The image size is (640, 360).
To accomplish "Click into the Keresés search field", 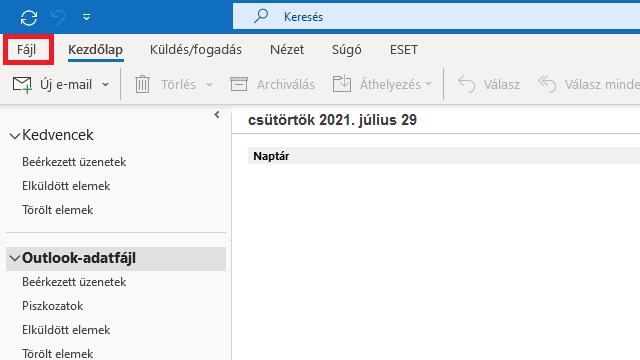I will pos(437,17).
